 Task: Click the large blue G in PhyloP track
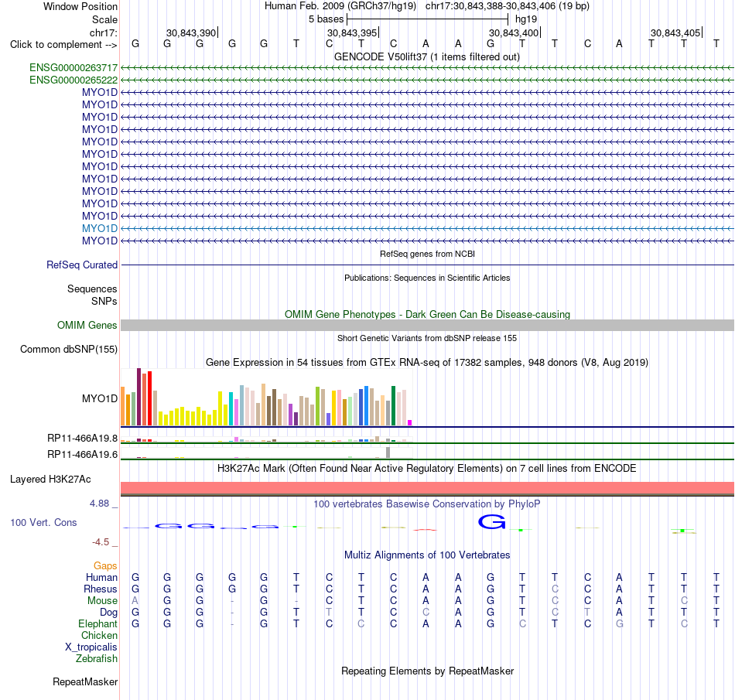pyautogui.click(x=491, y=521)
